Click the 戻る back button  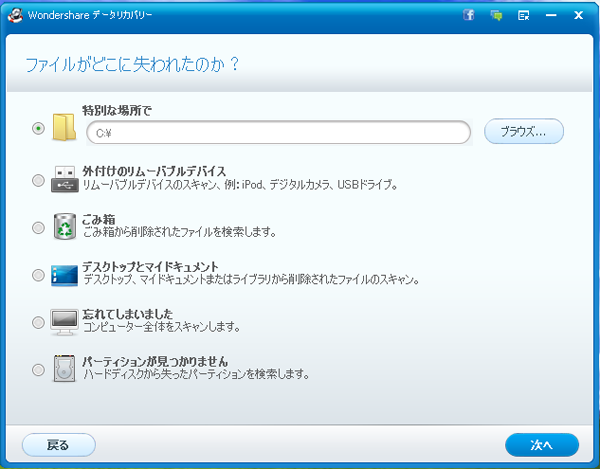click(59, 445)
